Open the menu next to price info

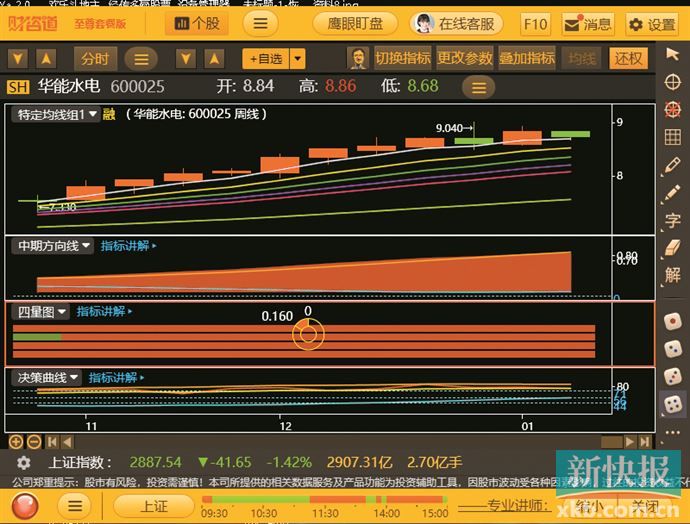478,87
